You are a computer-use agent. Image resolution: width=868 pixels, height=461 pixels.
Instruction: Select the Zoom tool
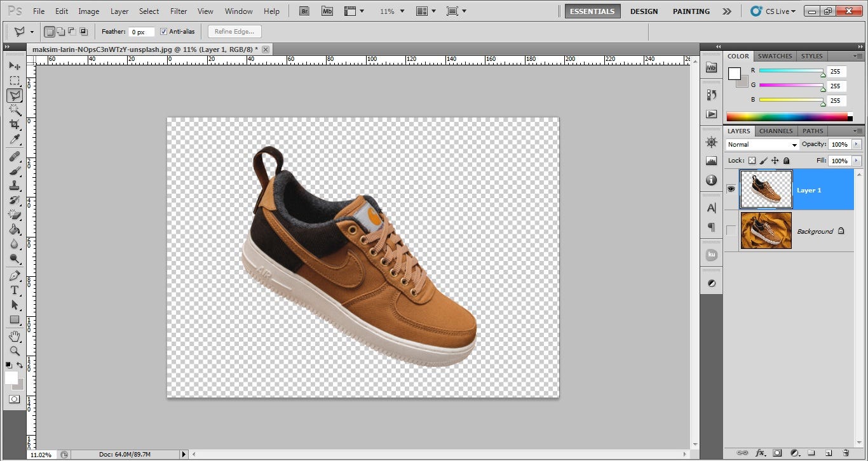click(x=15, y=350)
